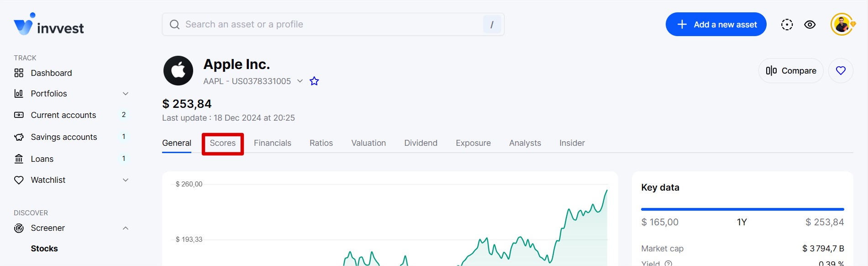Switch to the Analysts tab

coord(525,143)
